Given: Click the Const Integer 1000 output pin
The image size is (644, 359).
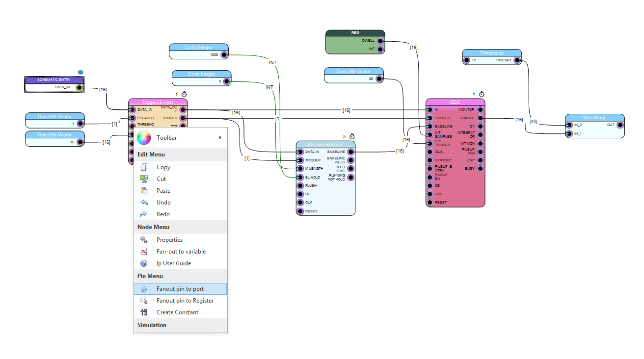Looking at the screenshot, I should click(x=223, y=55).
